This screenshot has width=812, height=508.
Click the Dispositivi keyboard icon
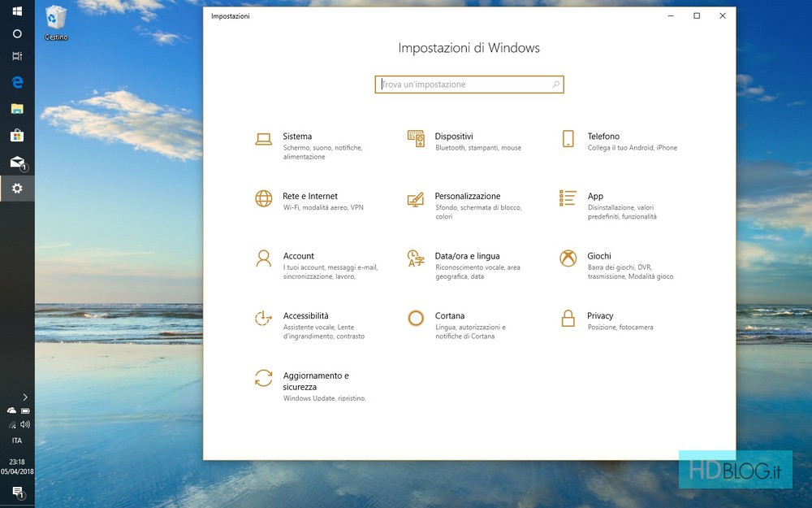(x=416, y=139)
